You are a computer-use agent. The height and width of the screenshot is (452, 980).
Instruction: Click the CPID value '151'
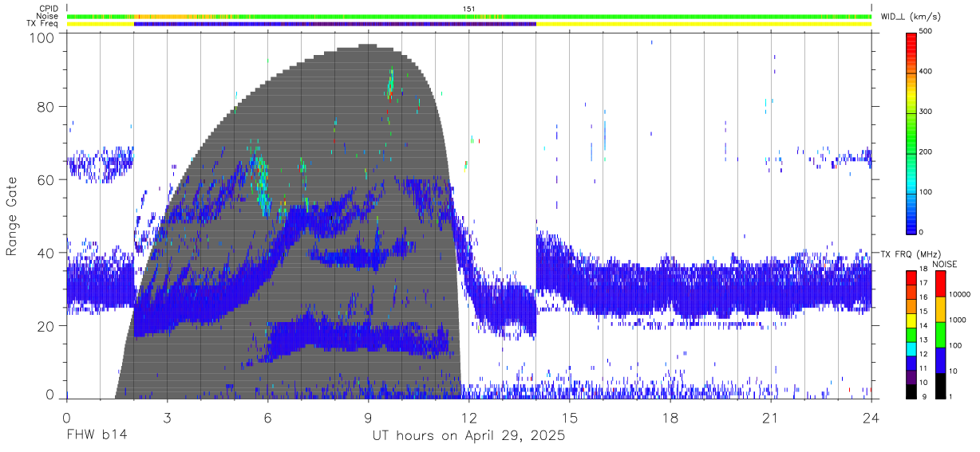click(x=469, y=8)
